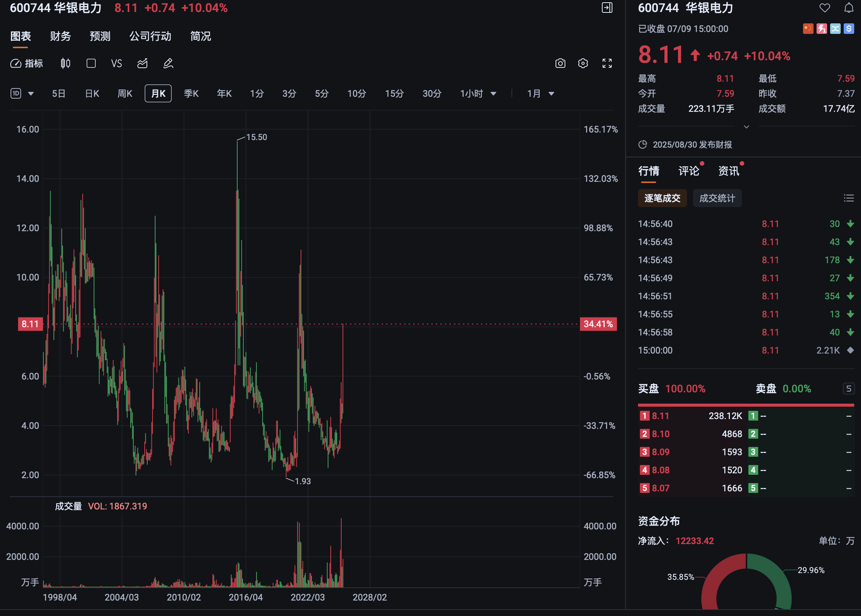Switch to the 评论 tab
The image size is (861, 616).
[x=688, y=171]
